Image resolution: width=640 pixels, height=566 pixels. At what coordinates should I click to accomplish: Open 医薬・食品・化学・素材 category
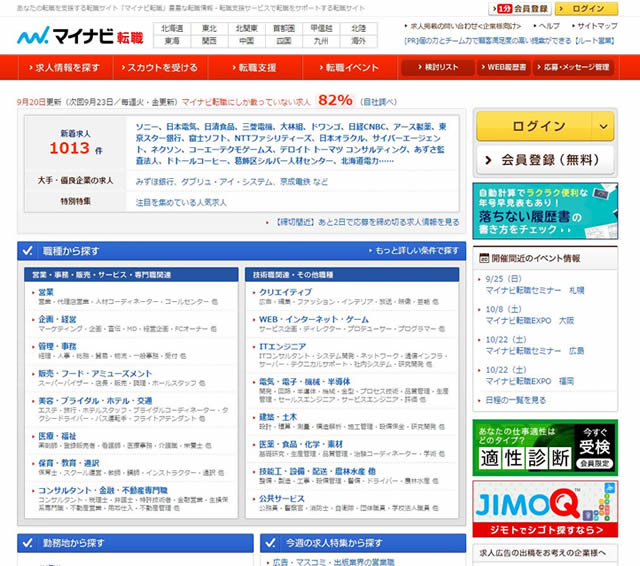[x=301, y=444]
